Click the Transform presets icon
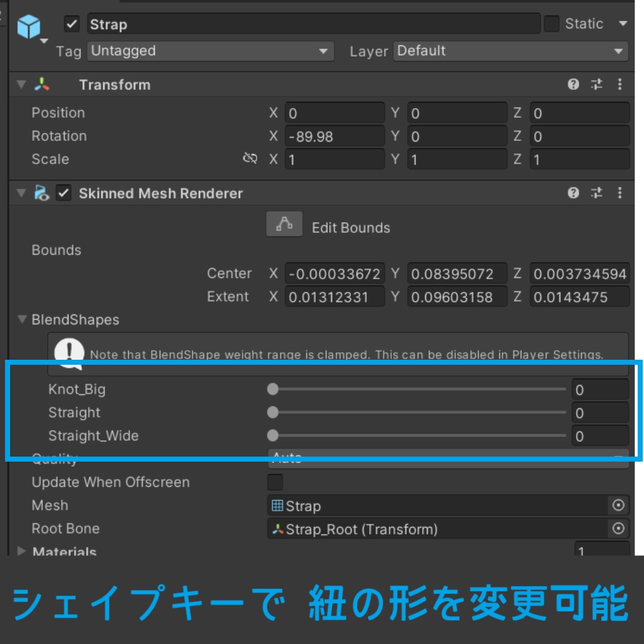This screenshot has width=644, height=644. [596, 84]
